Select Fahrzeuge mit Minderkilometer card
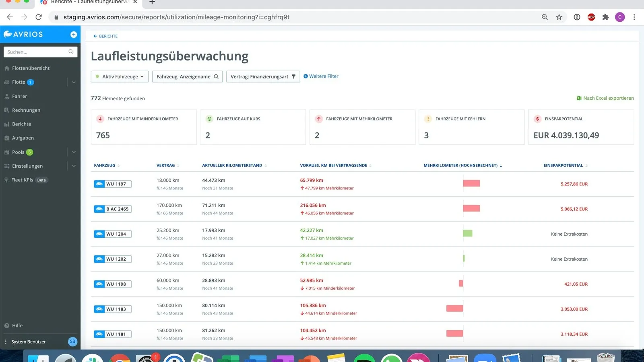Viewport: 644px width, 362px height. tap(144, 127)
